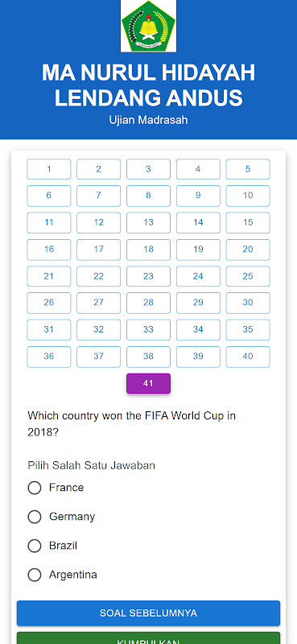Pick Brazil as the answer
Viewport: 297px width, 644px height.
pos(35,546)
